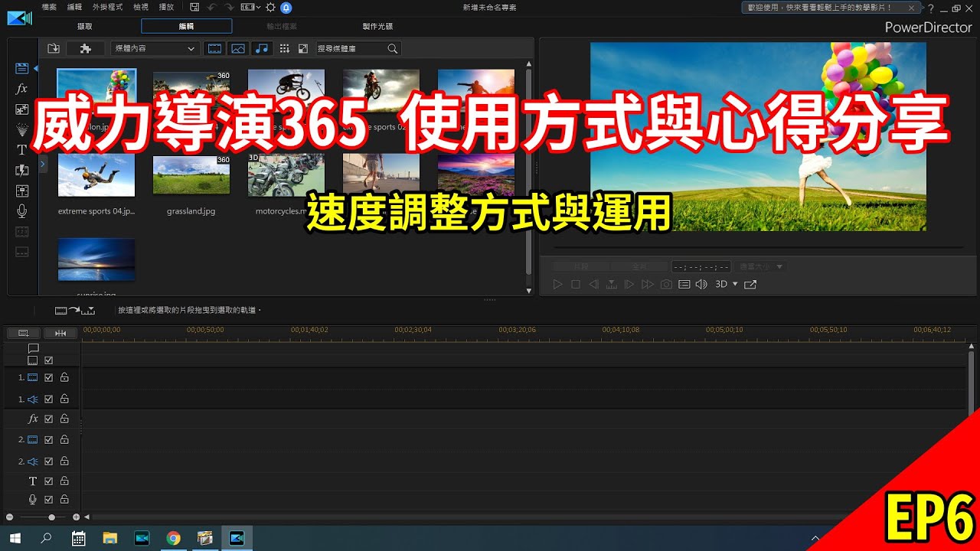Toggle audio track 2 enable checkbox
This screenshot has height=551, width=980.
pos(48,461)
